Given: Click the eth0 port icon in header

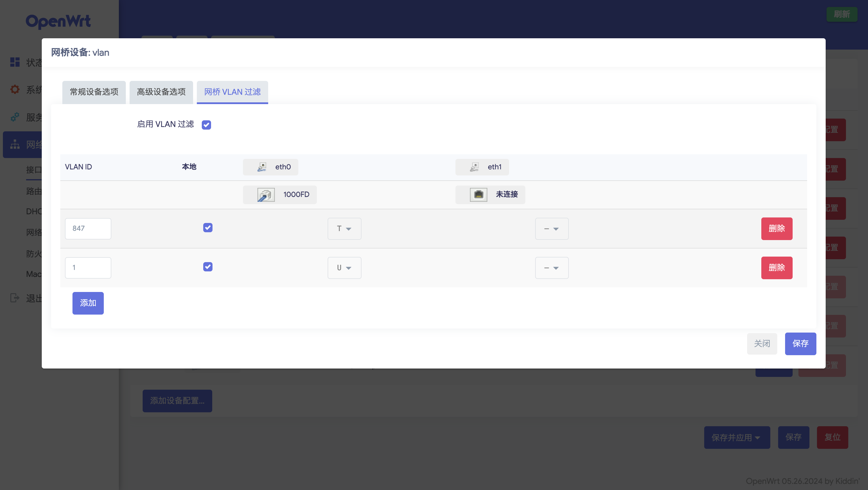Looking at the screenshot, I should [262, 167].
